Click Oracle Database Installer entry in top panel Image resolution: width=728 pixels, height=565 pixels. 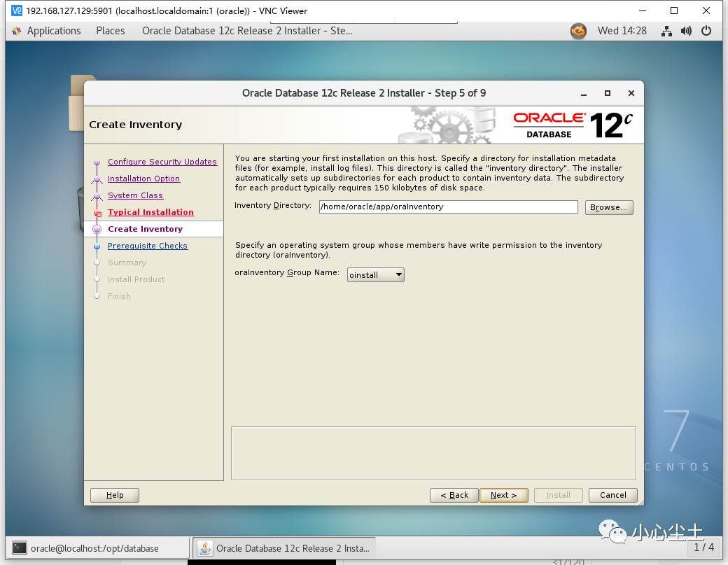pos(247,31)
